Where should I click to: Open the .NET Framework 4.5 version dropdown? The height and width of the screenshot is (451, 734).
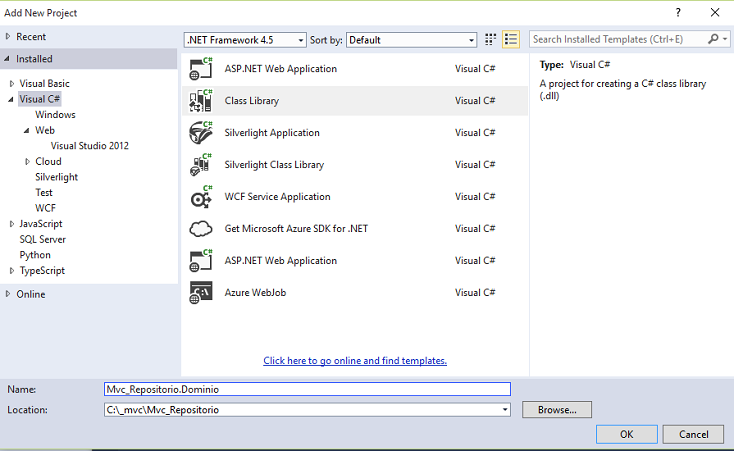click(245, 40)
